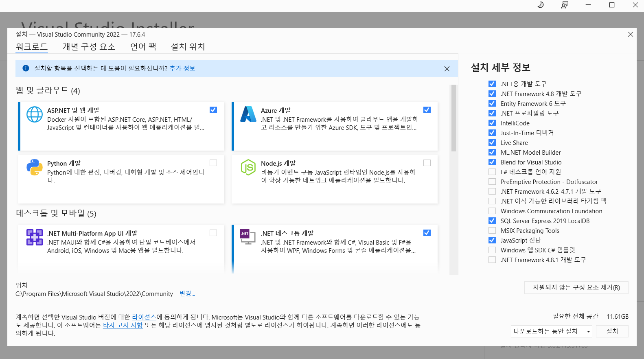Switch to the 언어 팩 tab
The height and width of the screenshot is (359, 644).
click(x=143, y=47)
